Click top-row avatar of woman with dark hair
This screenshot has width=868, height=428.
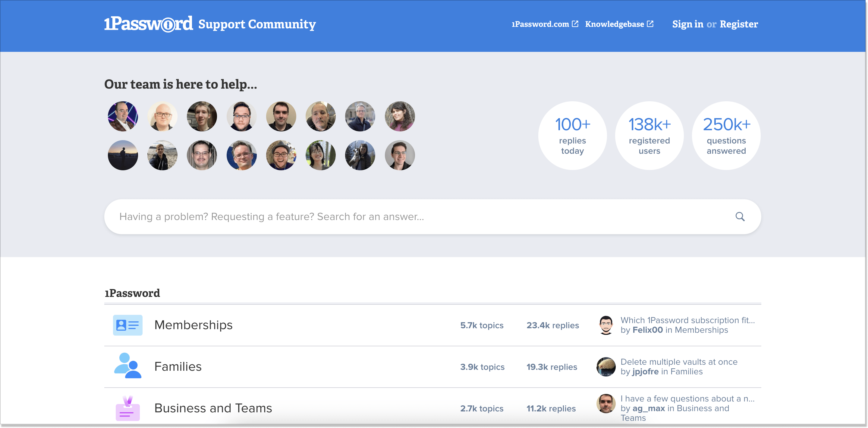(400, 116)
